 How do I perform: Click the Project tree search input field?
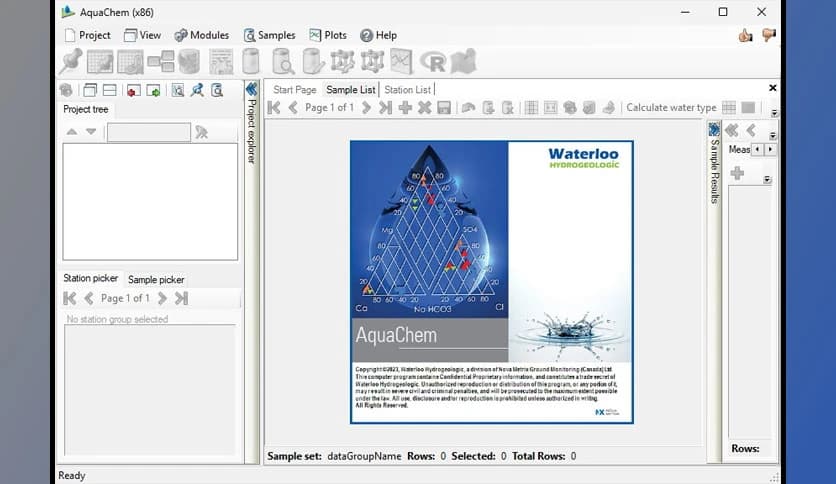click(148, 132)
